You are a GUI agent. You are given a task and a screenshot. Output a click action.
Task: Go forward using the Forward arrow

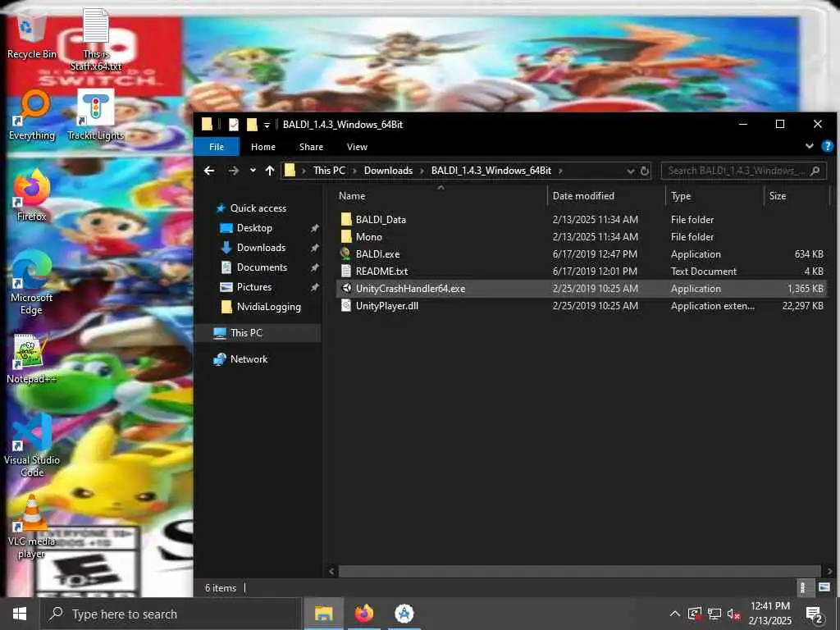tap(233, 171)
